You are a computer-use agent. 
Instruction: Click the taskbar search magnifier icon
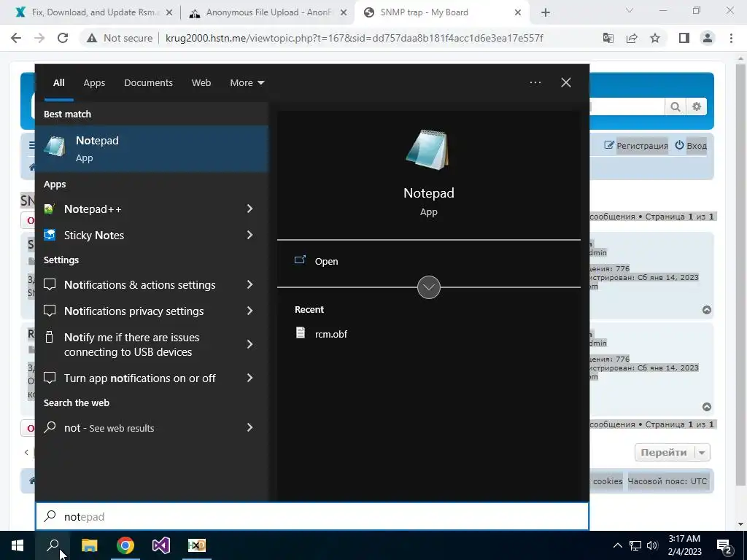pos(53,545)
